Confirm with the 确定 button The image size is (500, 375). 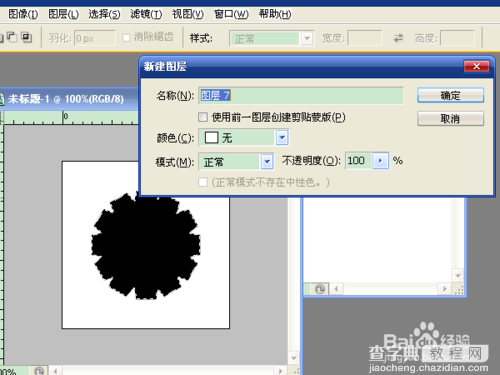(x=450, y=96)
